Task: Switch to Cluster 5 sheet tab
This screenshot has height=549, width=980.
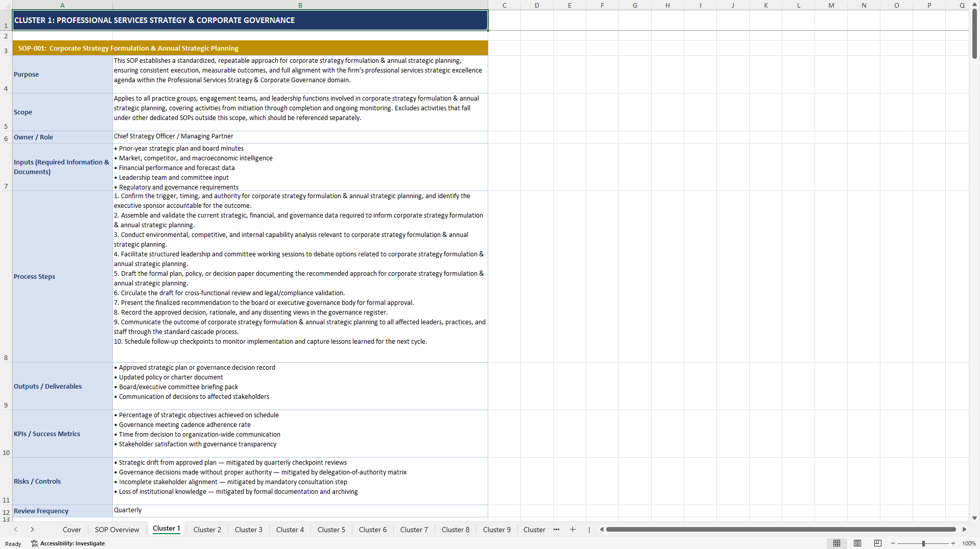Action: 331,530
